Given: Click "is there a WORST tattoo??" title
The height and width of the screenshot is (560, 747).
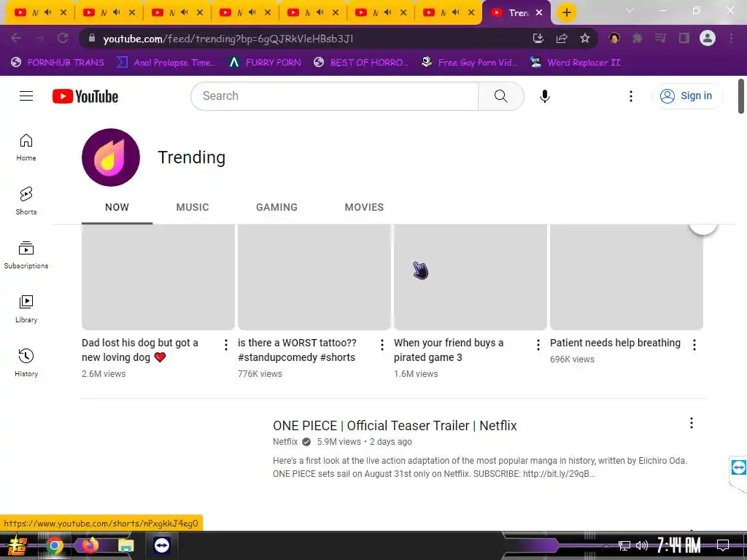Looking at the screenshot, I should click(x=297, y=350).
